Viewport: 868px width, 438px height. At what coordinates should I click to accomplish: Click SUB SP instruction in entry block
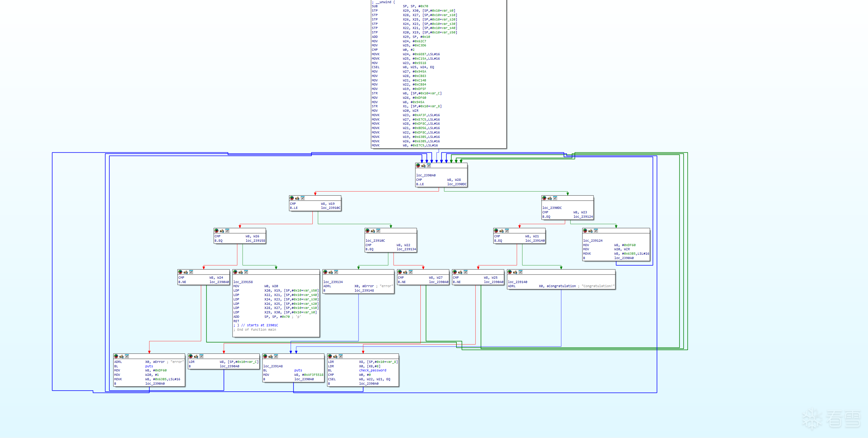[375, 6]
